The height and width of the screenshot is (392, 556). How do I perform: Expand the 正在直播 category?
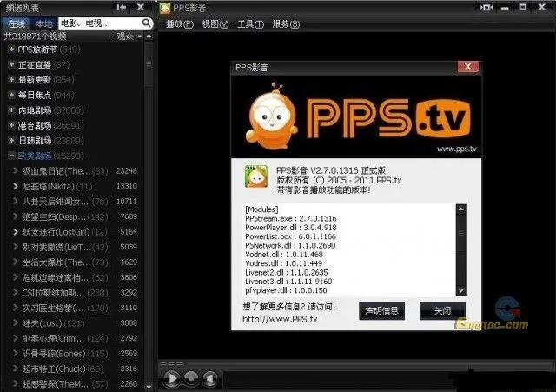pyautogui.click(x=11, y=64)
